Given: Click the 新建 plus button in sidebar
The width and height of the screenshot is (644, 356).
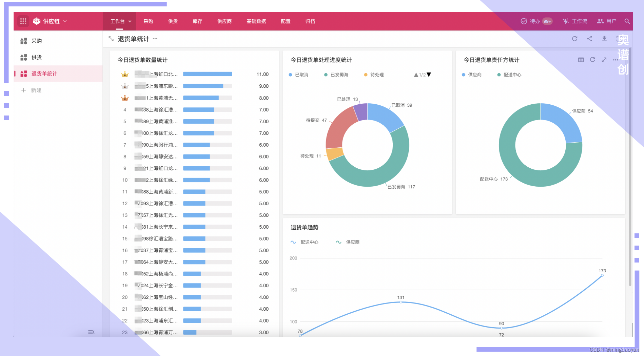Looking at the screenshot, I should point(31,90).
